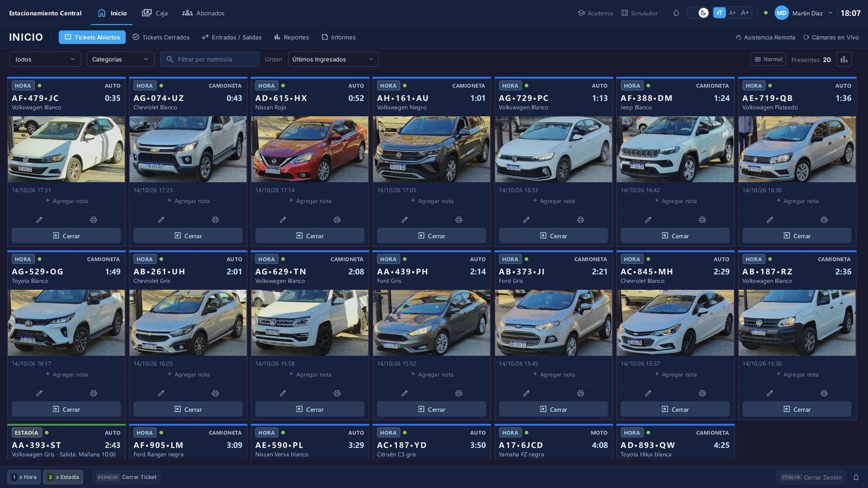Screen dimensions: 868x488
Task: Expand the Categorías dropdown
Action: pyautogui.click(x=120, y=59)
